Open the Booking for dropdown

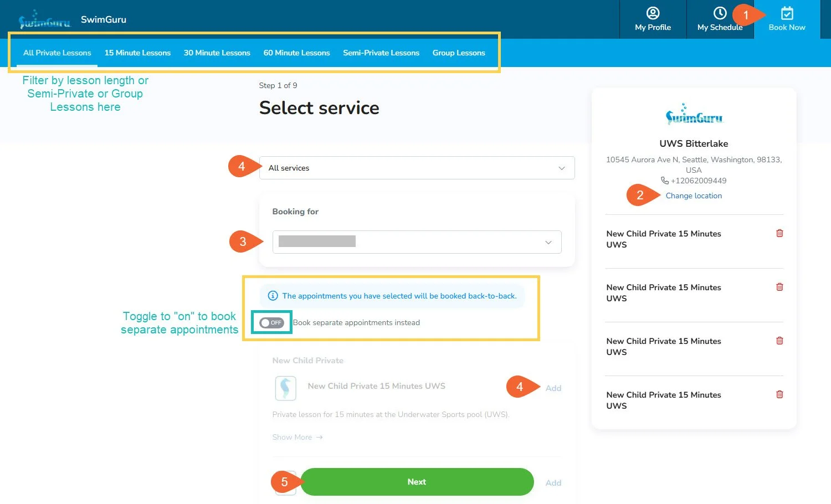(x=417, y=242)
